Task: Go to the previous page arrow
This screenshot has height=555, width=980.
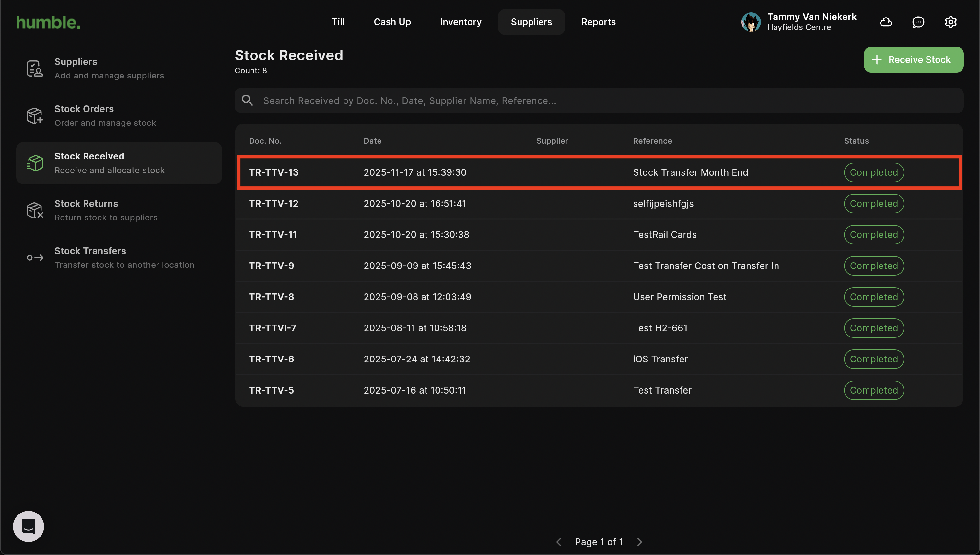Action: 559,542
